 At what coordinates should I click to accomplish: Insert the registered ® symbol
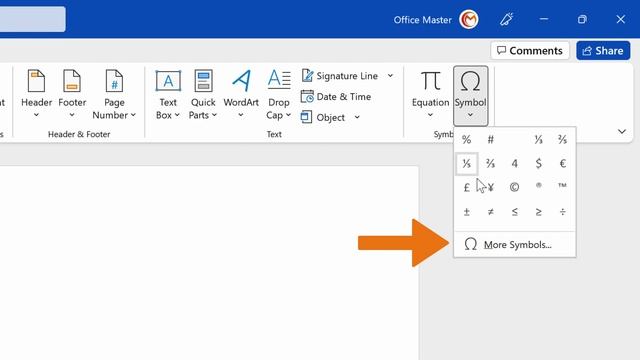coord(538,186)
